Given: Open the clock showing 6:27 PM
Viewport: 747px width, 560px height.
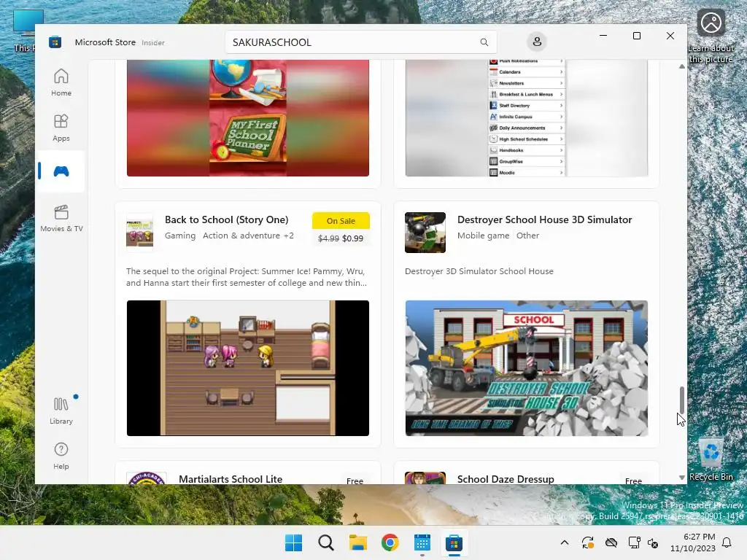Looking at the screenshot, I should coord(693,542).
